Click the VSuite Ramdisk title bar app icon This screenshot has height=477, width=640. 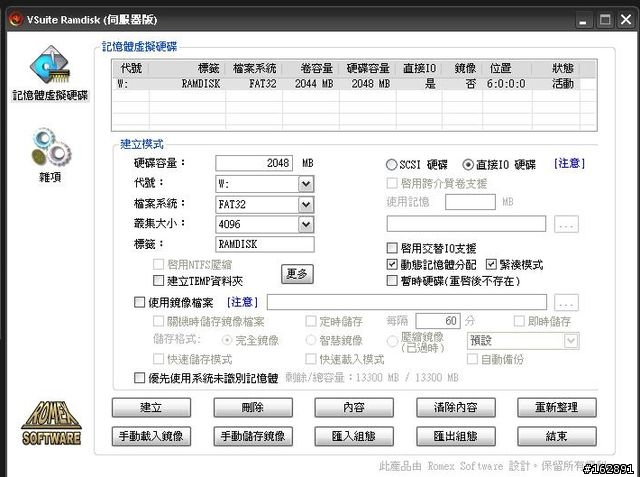coord(16,19)
